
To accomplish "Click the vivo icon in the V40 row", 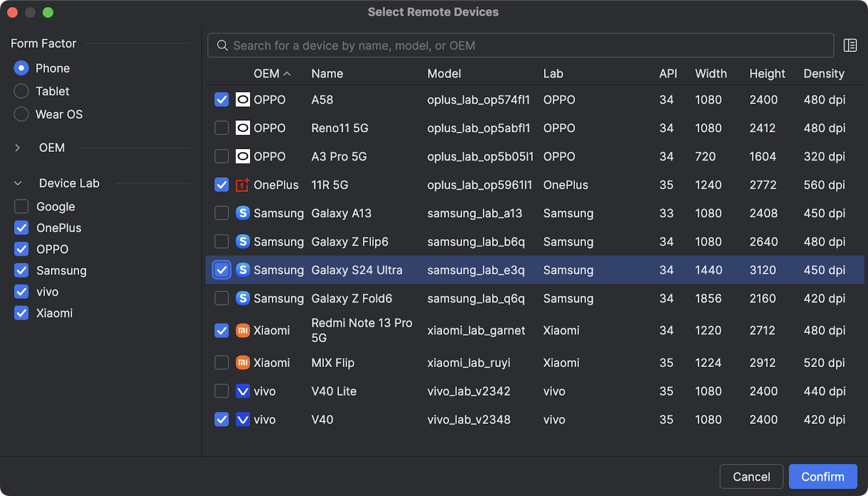I will click(x=243, y=420).
